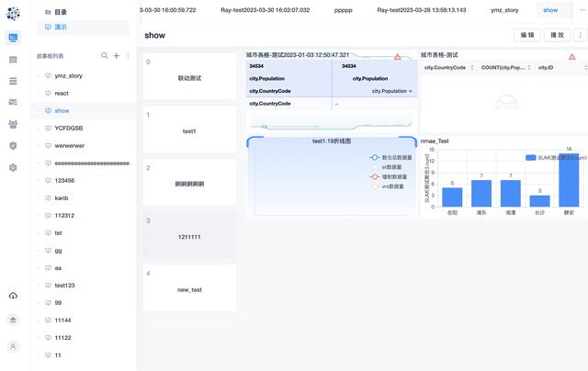Expand the arrow beside ymz_story in the list

pos(39,75)
